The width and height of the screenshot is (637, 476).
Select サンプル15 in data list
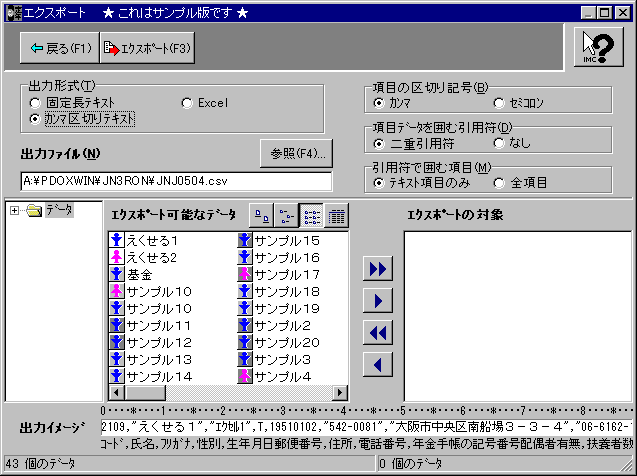coord(287,241)
